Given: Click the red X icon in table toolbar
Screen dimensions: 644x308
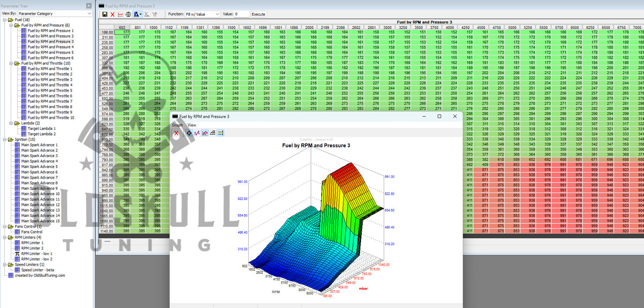Looking at the screenshot, I should click(112, 14).
